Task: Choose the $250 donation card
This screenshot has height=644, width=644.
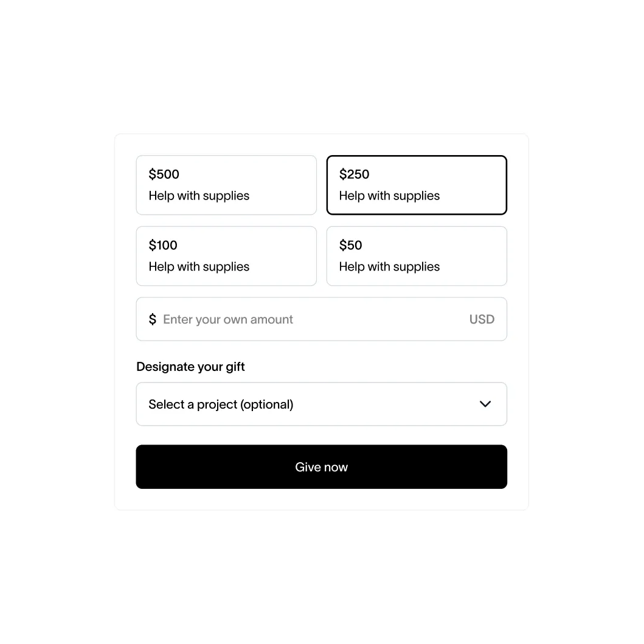Action: pyautogui.click(x=417, y=185)
